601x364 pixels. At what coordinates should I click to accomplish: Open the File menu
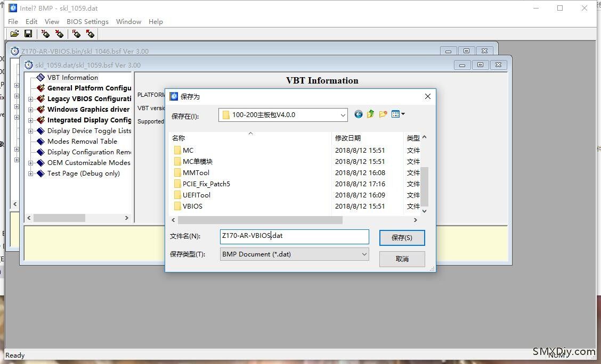click(x=13, y=21)
